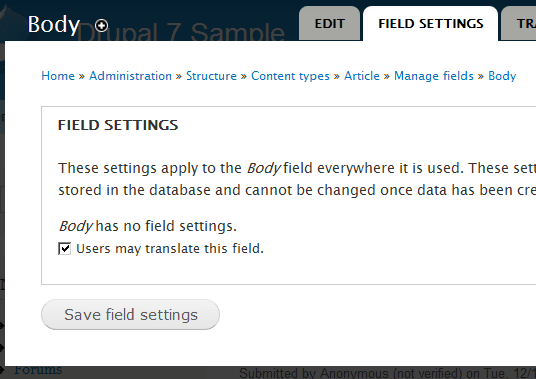Select the FIELD SETTINGS tab

[431, 24]
